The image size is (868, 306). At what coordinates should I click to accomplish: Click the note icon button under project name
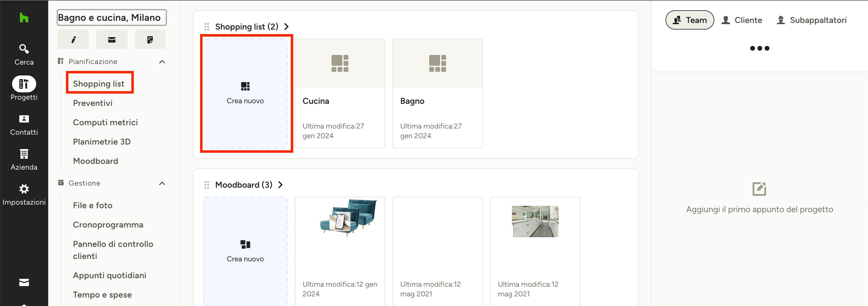pyautogui.click(x=150, y=40)
